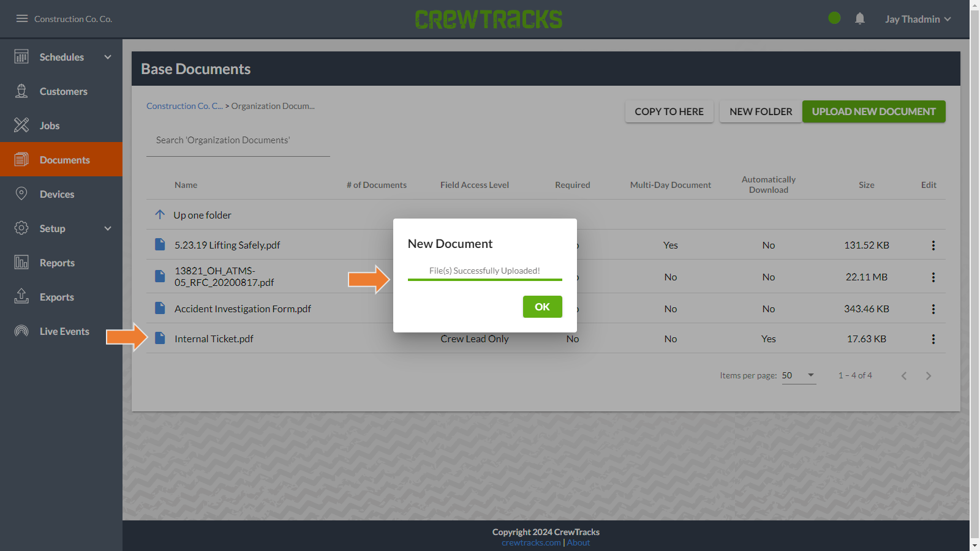Click file icon for 13821_OH_ATMS RFC pdf

point(160,276)
